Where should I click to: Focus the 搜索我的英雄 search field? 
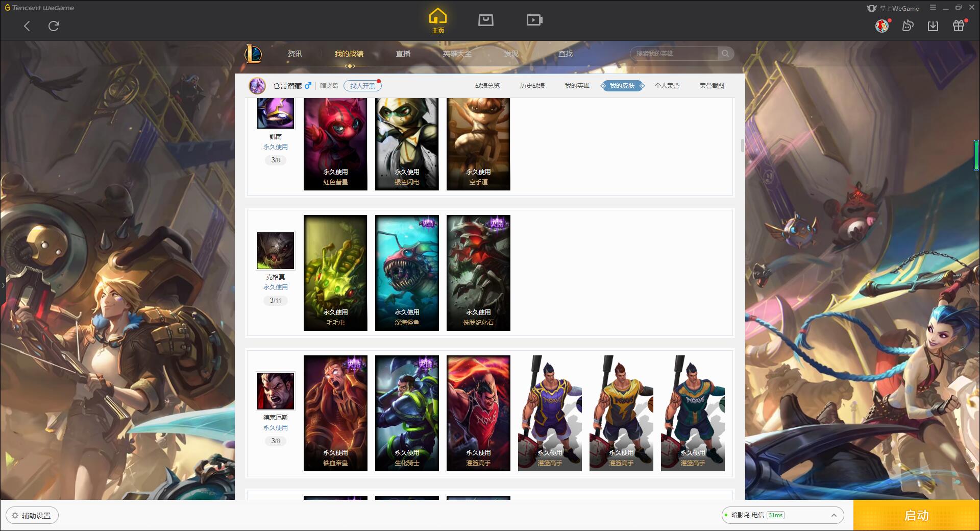coord(674,54)
